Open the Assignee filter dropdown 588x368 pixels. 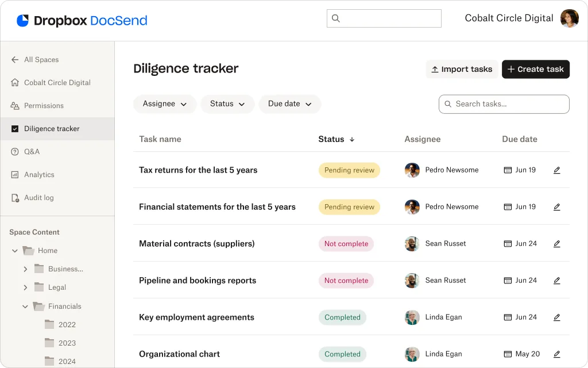coord(165,104)
